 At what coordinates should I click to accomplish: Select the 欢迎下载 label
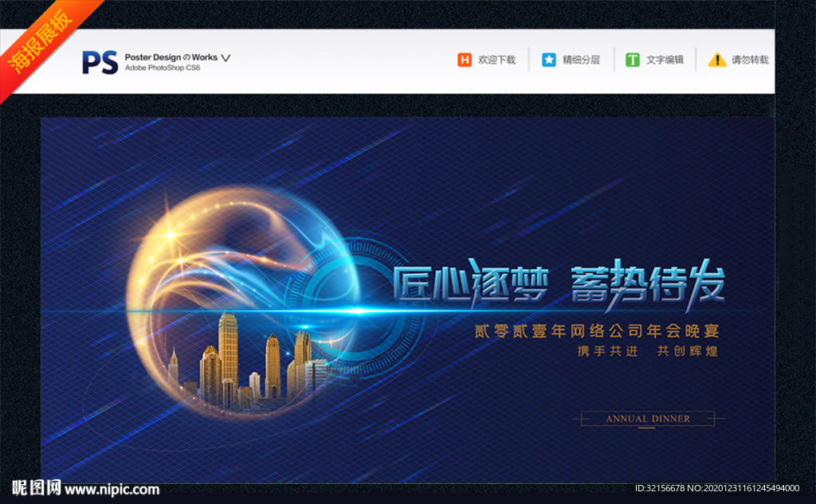pyautogui.click(x=496, y=60)
